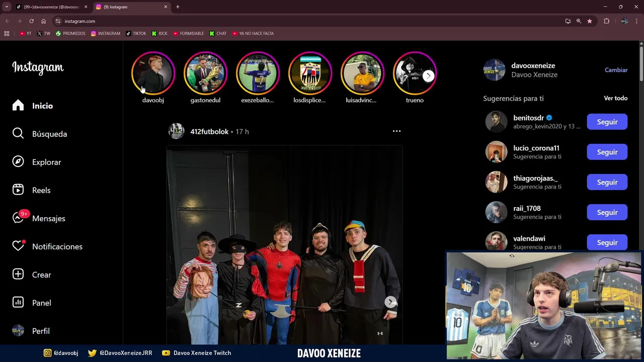Click Ver todo suggestions link
The height and width of the screenshot is (362, 644).
[615, 98]
